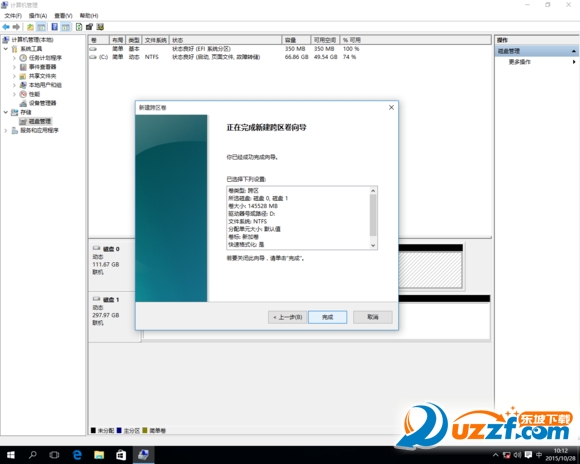Click the volume speaker tray icon
Screen dimensions: 580x464
(517, 455)
